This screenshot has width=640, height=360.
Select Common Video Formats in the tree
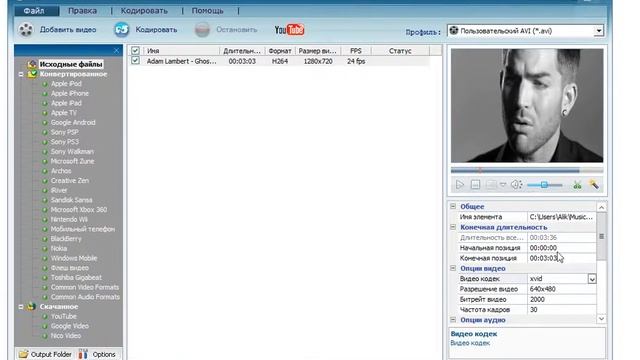[85, 287]
